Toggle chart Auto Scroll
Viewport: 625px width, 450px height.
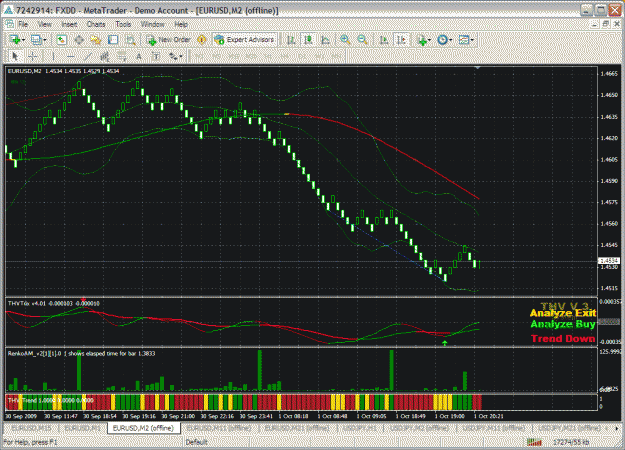click(x=383, y=40)
